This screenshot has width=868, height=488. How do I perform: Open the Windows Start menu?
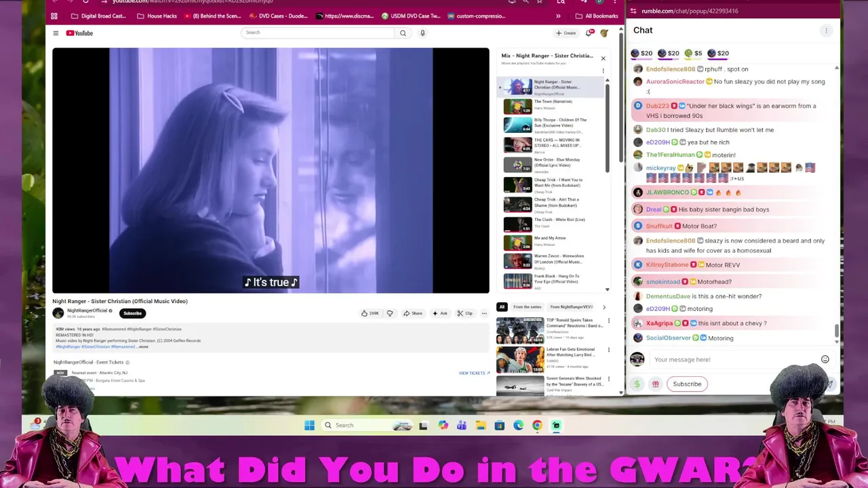(x=309, y=425)
